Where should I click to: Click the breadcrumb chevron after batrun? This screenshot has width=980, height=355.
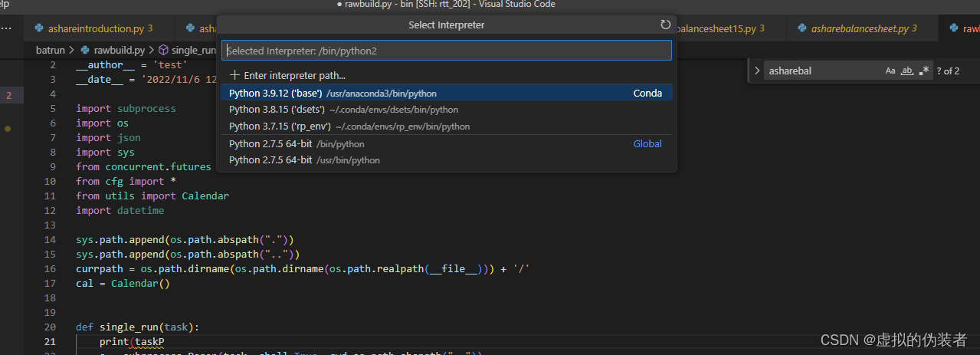(73, 50)
